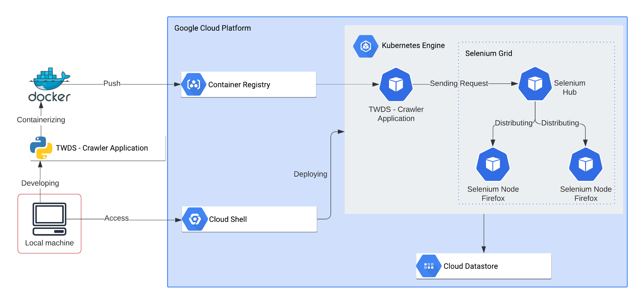Screen dimensions: 644x304
Task: Click the left Distributing label
Action: [514, 123]
